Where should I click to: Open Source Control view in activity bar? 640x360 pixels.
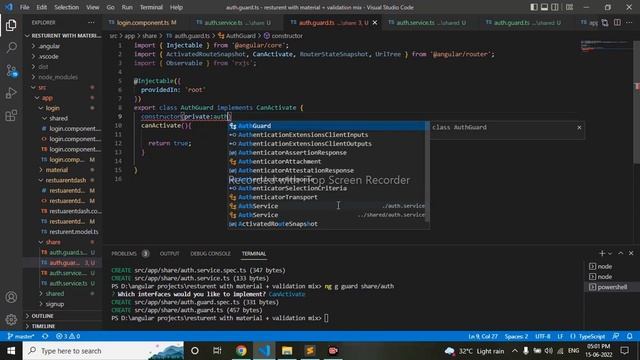11,71
